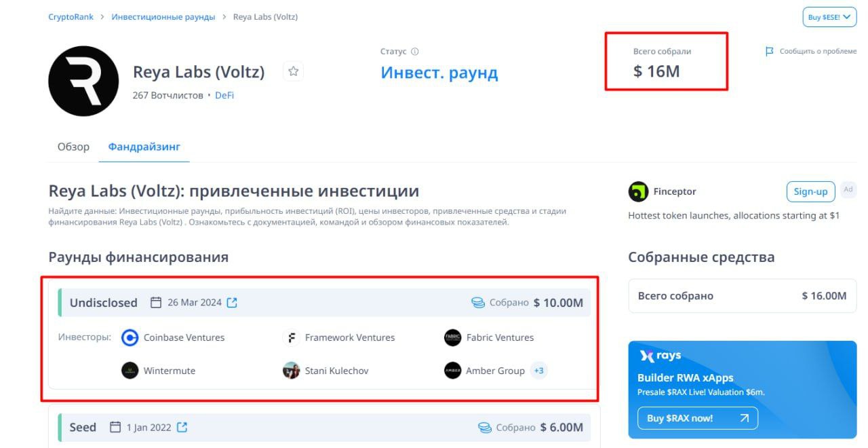Image resolution: width=868 pixels, height=448 pixels.
Task: Add Reya Labs to watchlist via star icon
Action: pos(293,71)
